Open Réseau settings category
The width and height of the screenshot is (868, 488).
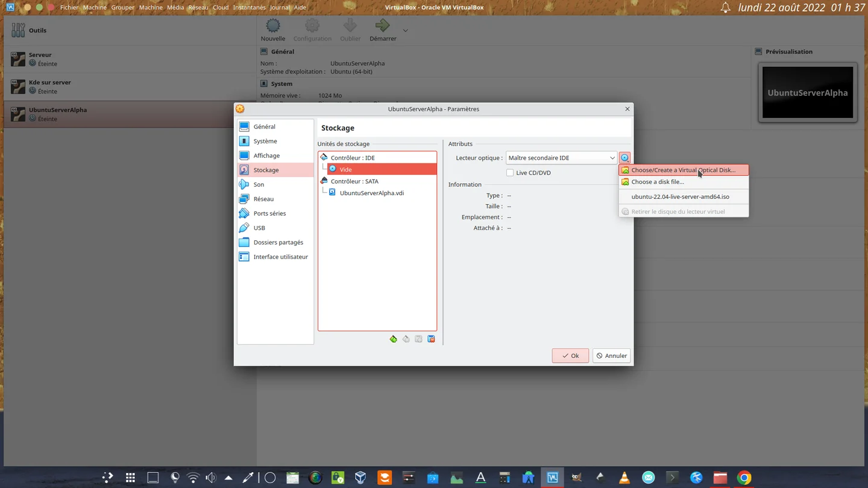click(x=275, y=199)
